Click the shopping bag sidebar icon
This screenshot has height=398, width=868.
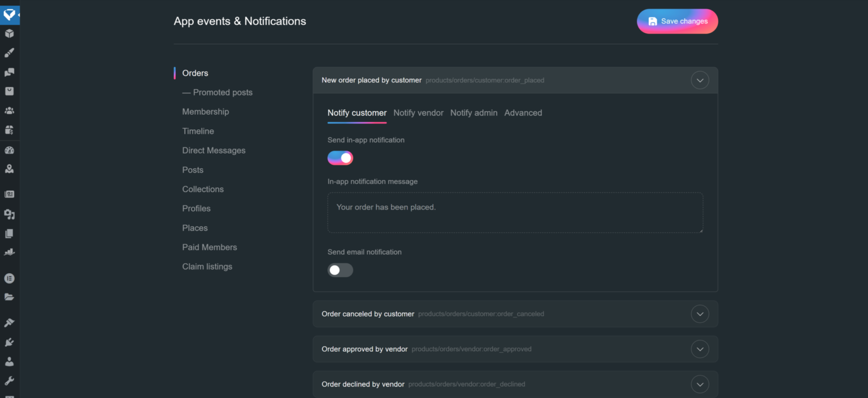(9, 91)
